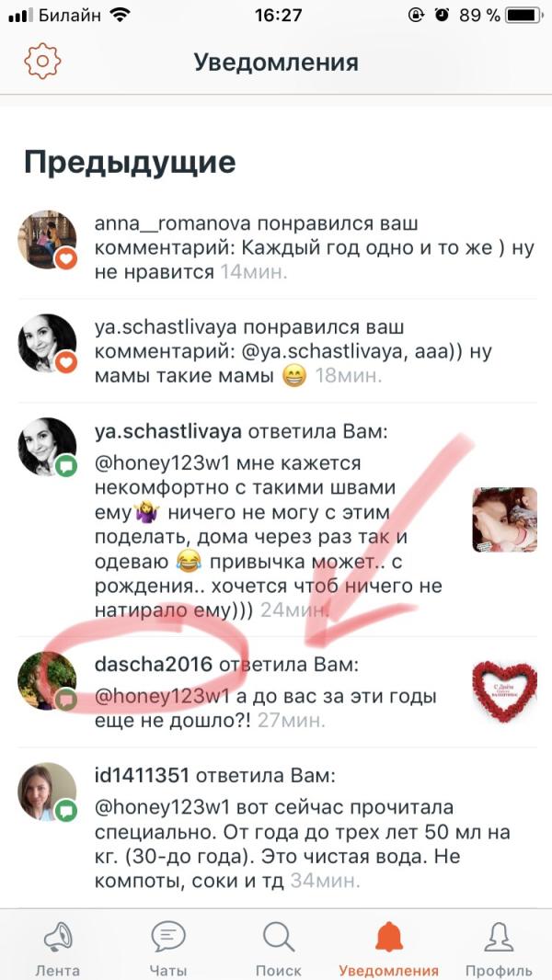This screenshot has height=980, width=552.
Task: Open the Лента feed tab
Action: pyautogui.click(x=57, y=949)
